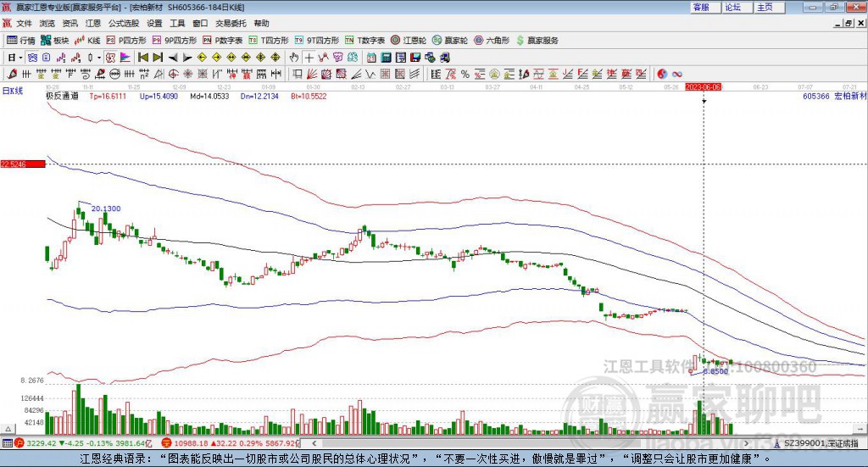Click the 22.5246 red price label
This screenshot has width=868, height=467.
tap(23, 164)
